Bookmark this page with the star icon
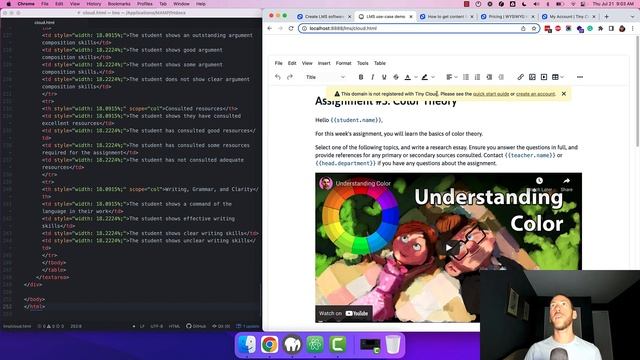640x360 pixels. pos(534,29)
